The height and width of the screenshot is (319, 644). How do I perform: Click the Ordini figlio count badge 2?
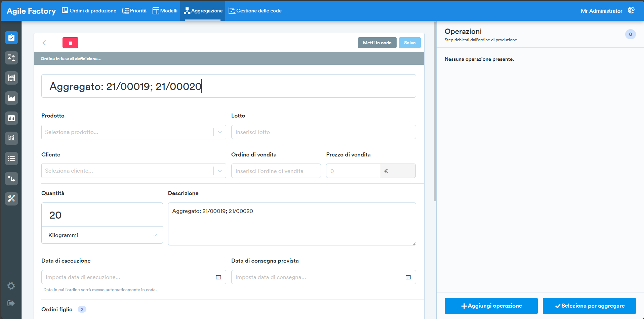pos(82,309)
